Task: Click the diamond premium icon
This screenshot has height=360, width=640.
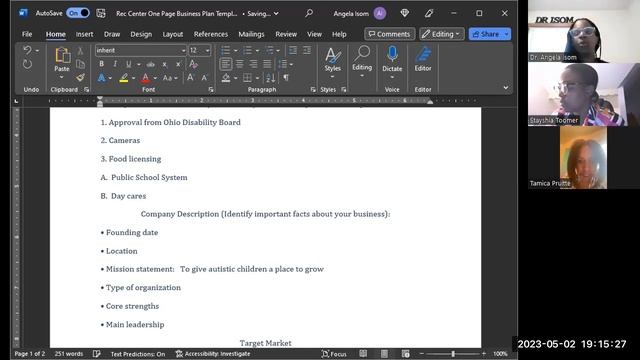Action: [x=404, y=13]
